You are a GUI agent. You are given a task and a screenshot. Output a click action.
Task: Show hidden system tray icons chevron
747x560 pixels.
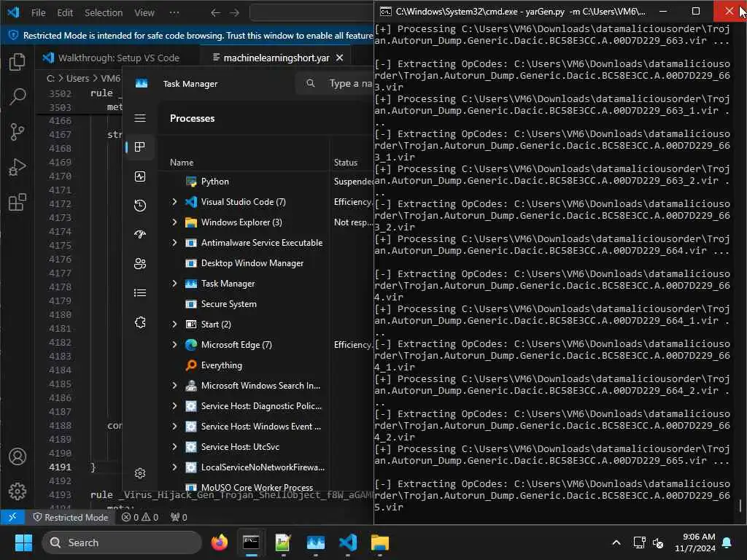click(x=616, y=542)
